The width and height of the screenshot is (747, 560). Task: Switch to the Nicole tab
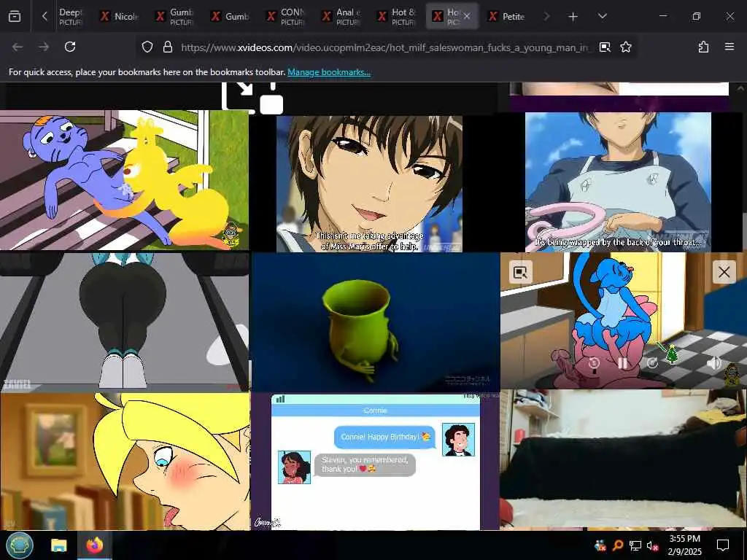point(120,16)
